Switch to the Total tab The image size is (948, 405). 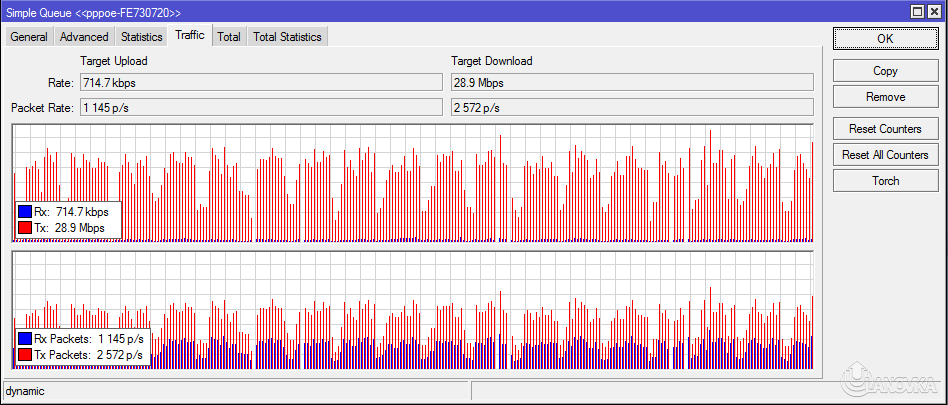[x=229, y=37]
